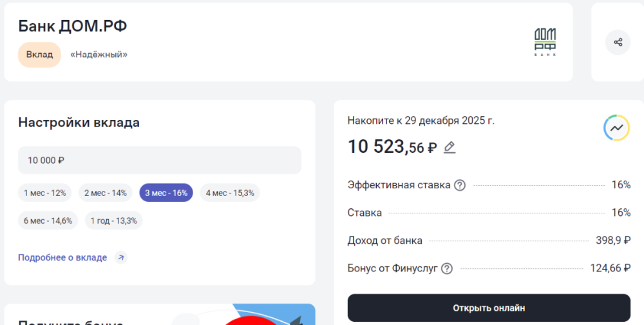Click the «Надёжный» deposit name
644x325 pixels.
[99, 55]
